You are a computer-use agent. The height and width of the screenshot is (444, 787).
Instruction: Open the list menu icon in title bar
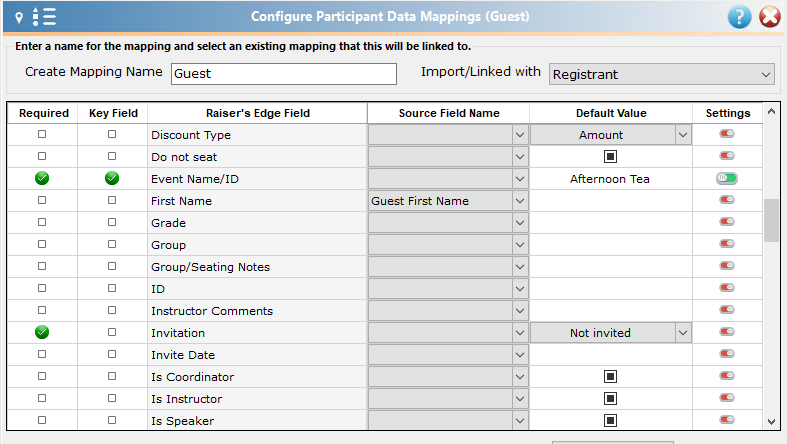pyautogui.click(x=44, y=17)
